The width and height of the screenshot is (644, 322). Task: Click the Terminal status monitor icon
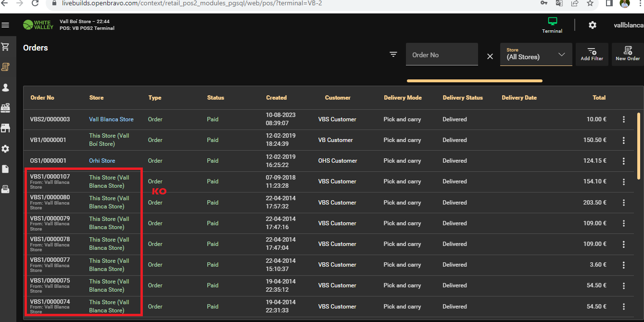point(552,22)
